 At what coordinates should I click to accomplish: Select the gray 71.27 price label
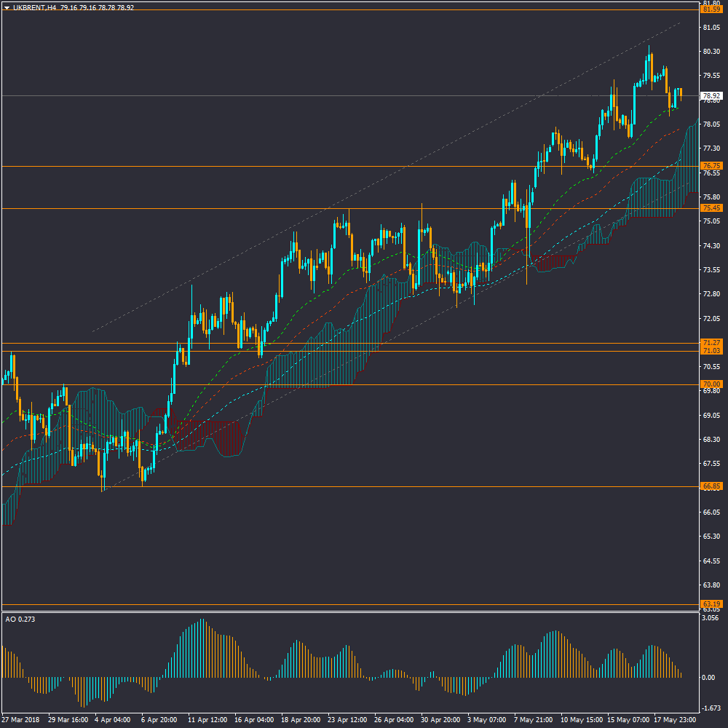click(711, 343)
